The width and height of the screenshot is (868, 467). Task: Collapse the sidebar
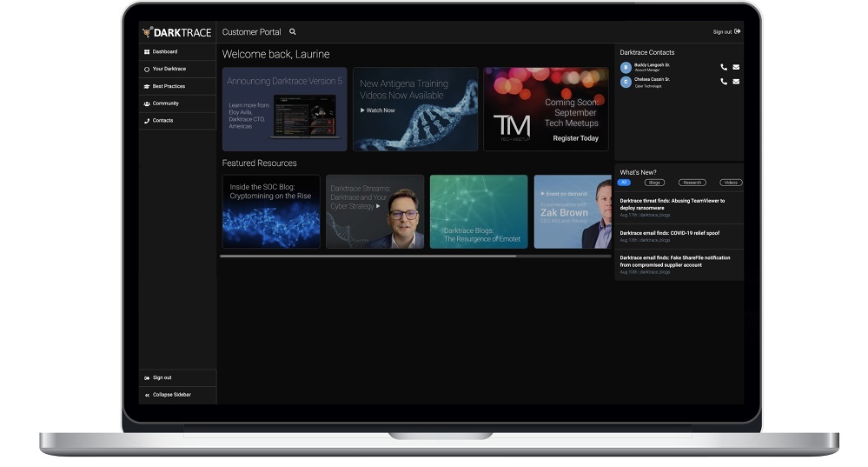pos(171,395)
